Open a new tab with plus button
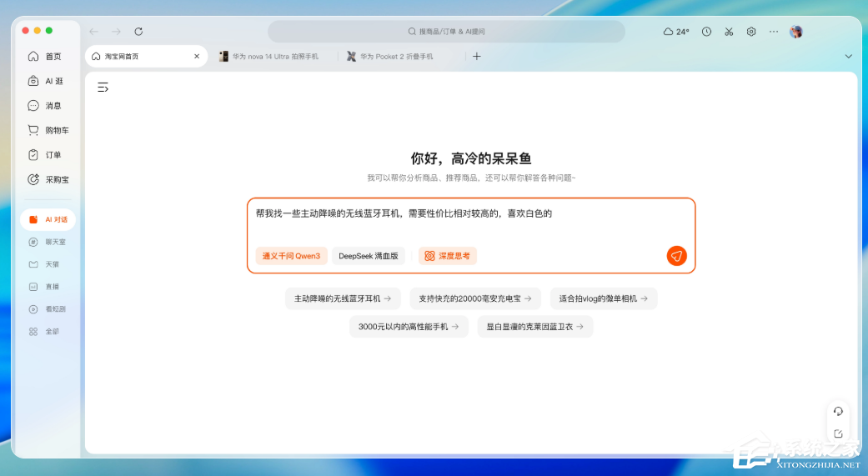Image resolution: width=868 pixels, height=476 pixels. (477, 57)
